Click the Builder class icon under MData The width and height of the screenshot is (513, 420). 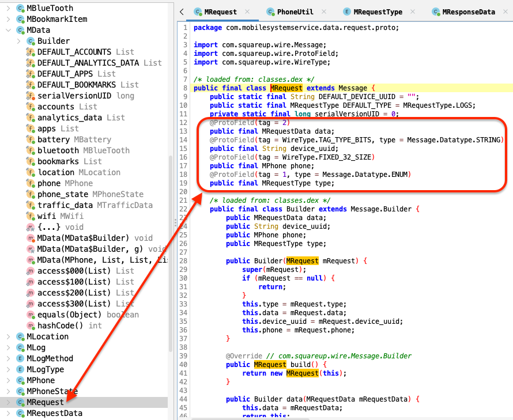tap(30, 41)
